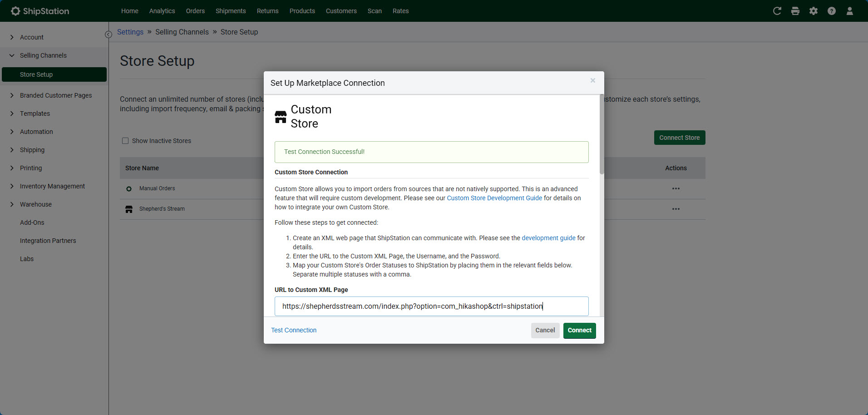The width and height of the screenshot is (868, 415).
Task: Click the refresh icon in top bar
Action: click(x=777, y=11)
